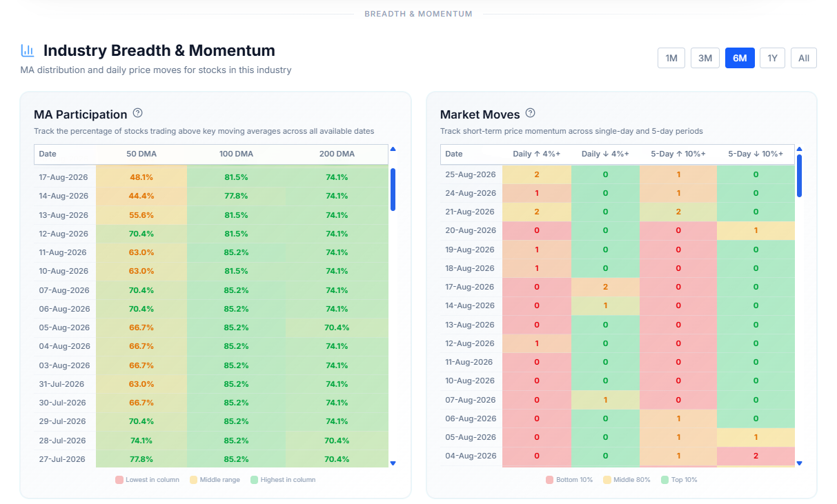Click the 200 DMA column header
Viewport: 837px width, 504px height.
tap(337, 154)
